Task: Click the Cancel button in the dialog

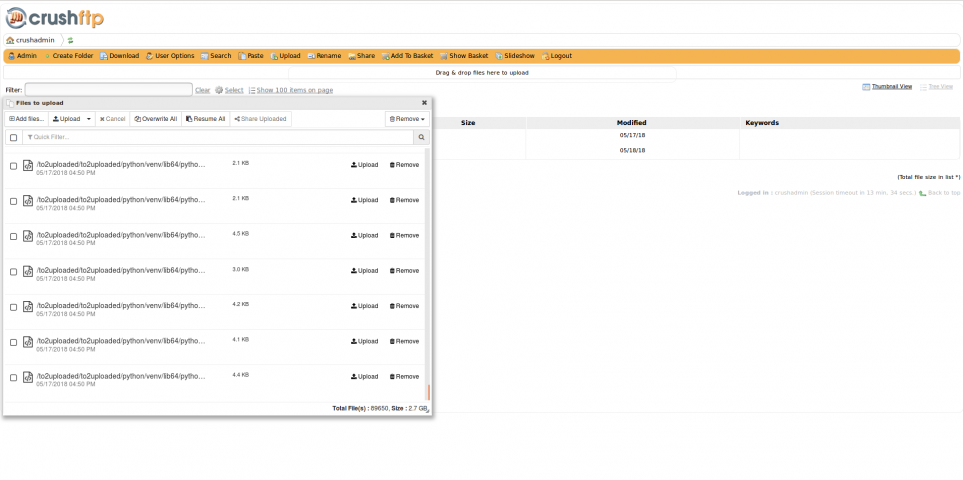Action: (x=112, y=119)
